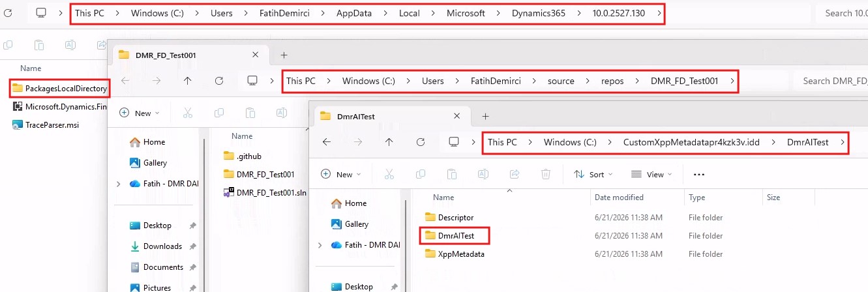The width and height of the screenshot is (868, 292).
Task: Click the Copy icon in DMR_FD_Test001 toolbar
Action: coord(219,113)
